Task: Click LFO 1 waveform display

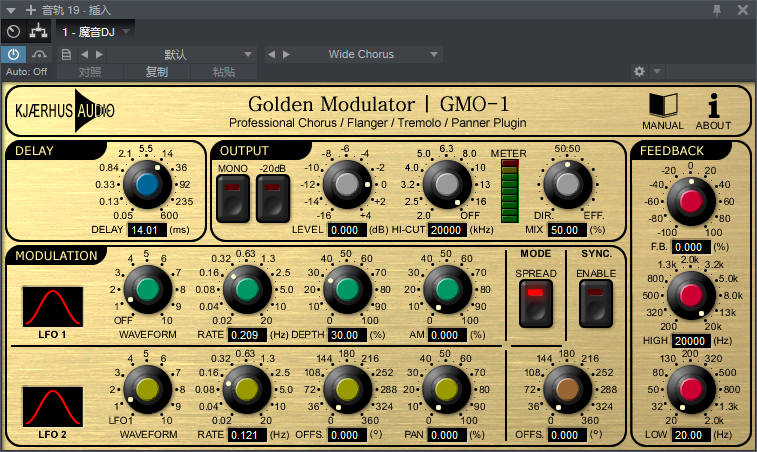Action: [x=52, y=307]
